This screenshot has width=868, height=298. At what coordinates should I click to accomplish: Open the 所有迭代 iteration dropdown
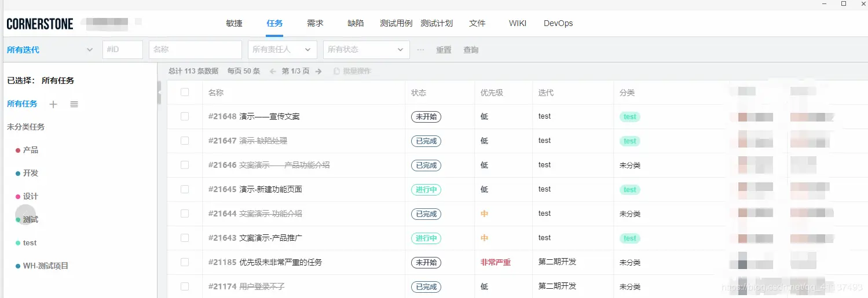point(50,50)
